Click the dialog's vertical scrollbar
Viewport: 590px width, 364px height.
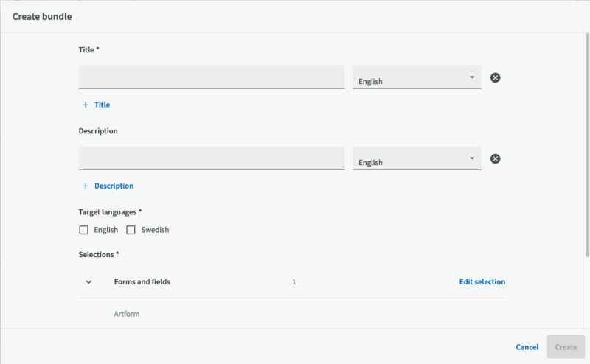[587, 147]
